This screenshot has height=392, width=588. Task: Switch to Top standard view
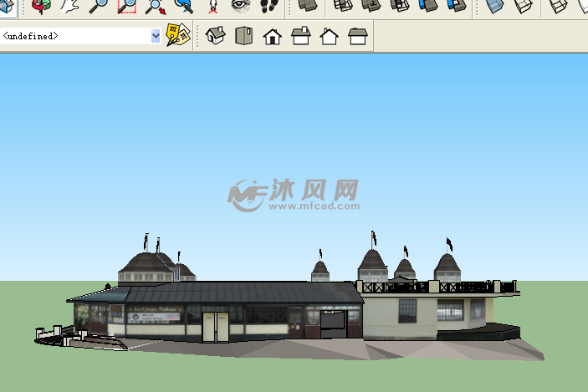point(243,36)
